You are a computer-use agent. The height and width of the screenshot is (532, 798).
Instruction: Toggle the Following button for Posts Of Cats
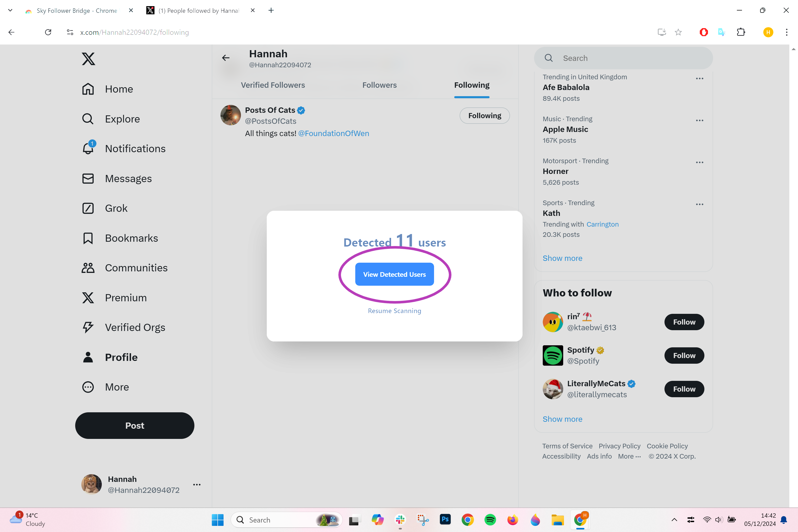click(x=484, y=116)
